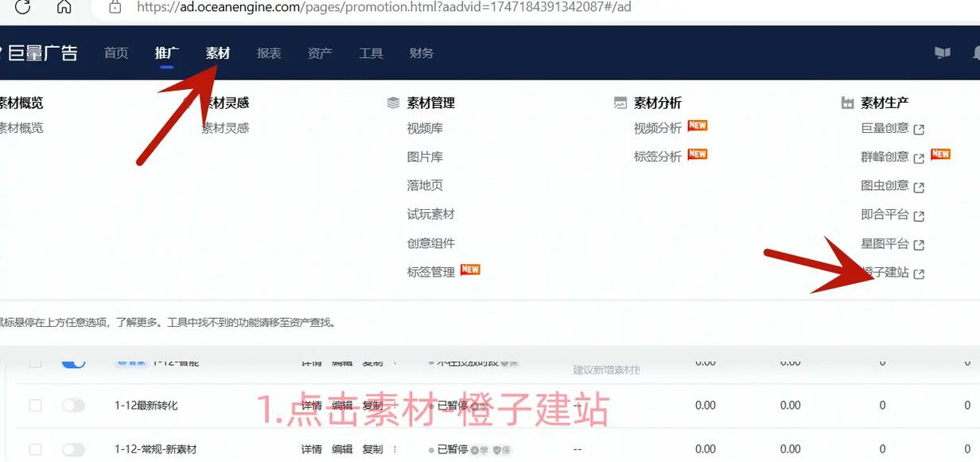This screenshot has width=980, height=462.
Task: Open the 素材概览 menu link
Action: pos(21,128)
